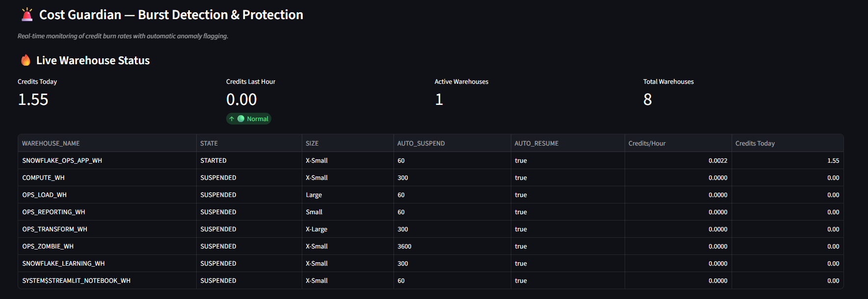Click the SIZE column header
The width and height of the screenshot is (868, 299).
[312, 144]
